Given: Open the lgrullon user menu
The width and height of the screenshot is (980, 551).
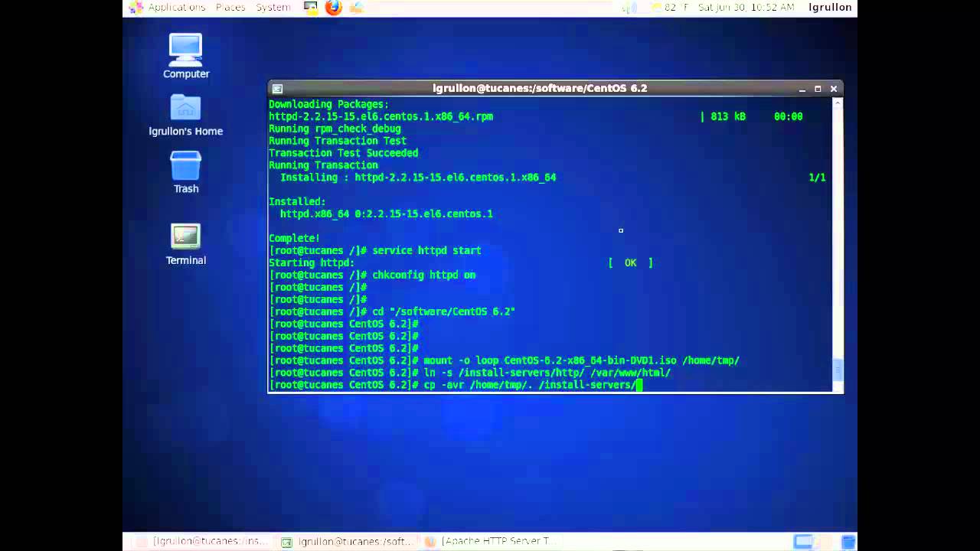Looking at the screenshot, I should pyautogui.click(x=830, y=8).
